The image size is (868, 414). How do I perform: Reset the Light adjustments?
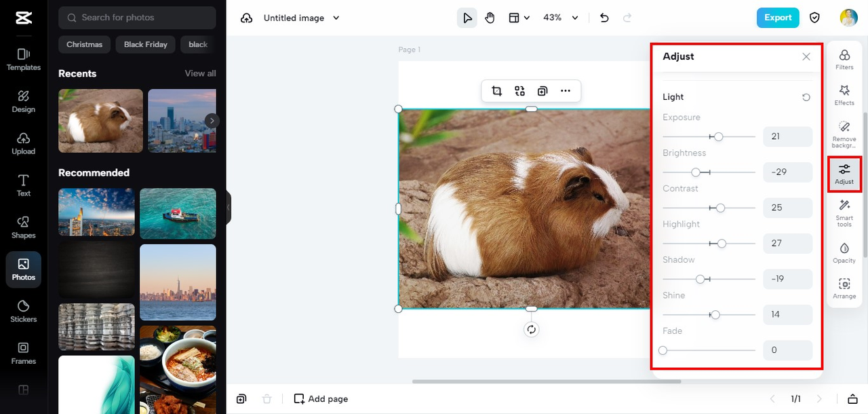(806, 97)
